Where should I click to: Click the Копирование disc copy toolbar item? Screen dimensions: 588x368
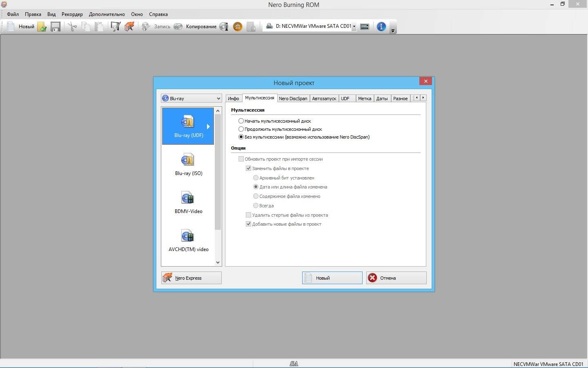(x=195, y=27)
